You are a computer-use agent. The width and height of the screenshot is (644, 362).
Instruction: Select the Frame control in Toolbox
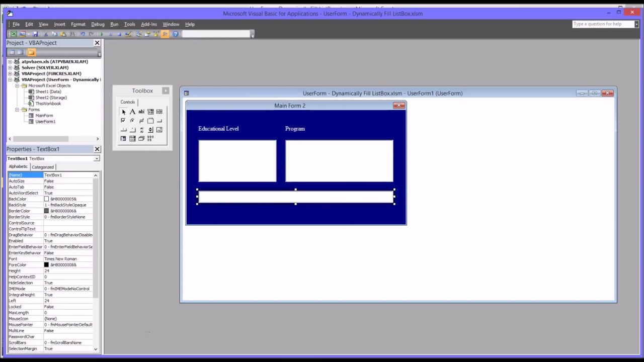point(150,121)
